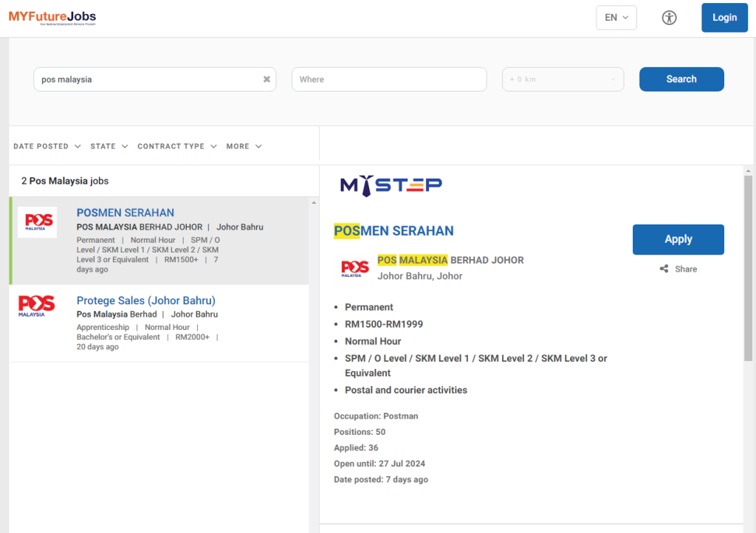This screenshot has height=533, width=756.
Task: Click the MYFutureJobs logo
Action: [52, 17]
